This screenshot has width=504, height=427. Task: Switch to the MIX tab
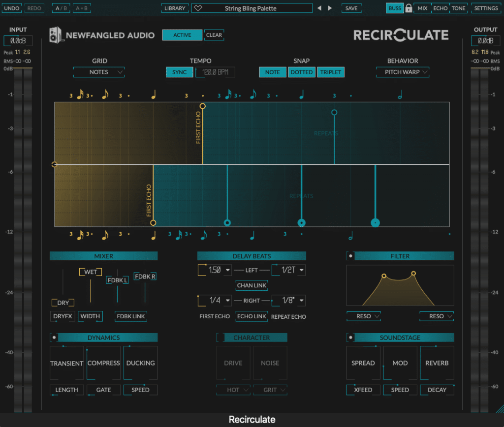423,8
